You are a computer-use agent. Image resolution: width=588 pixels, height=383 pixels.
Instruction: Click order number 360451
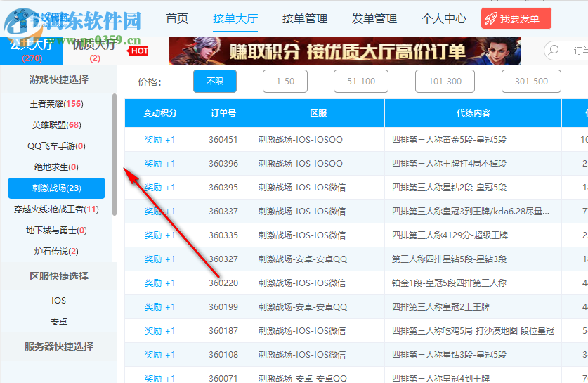pos(223,140)
